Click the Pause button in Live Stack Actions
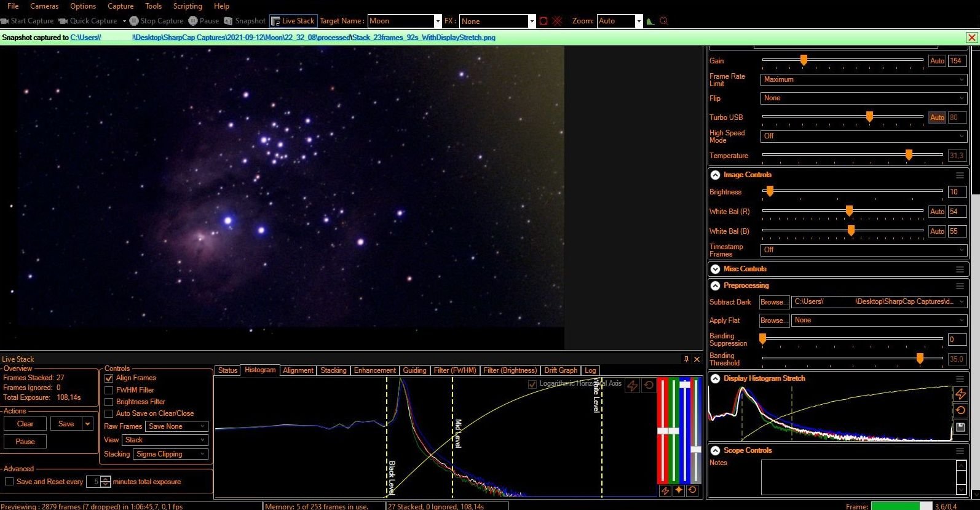Screen dimensions: 980x510 [25, 442]
